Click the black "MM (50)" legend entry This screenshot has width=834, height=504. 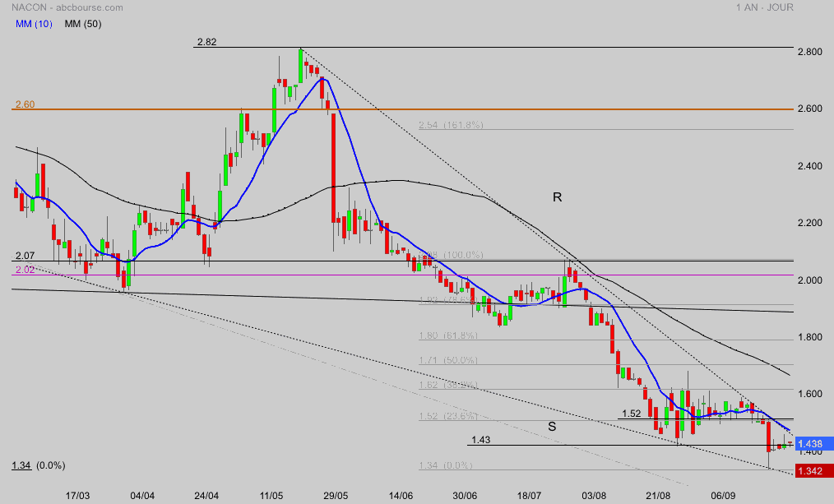[83, 24]
